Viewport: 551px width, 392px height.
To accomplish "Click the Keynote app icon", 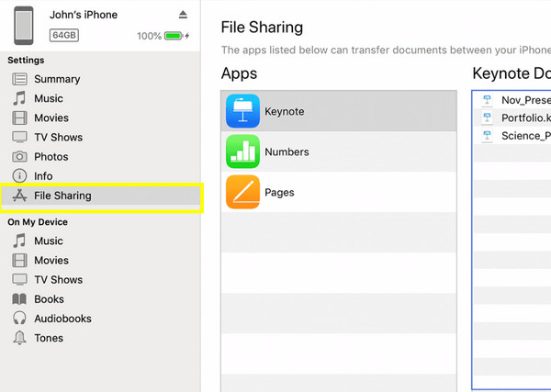I will [x=242, y=111].
